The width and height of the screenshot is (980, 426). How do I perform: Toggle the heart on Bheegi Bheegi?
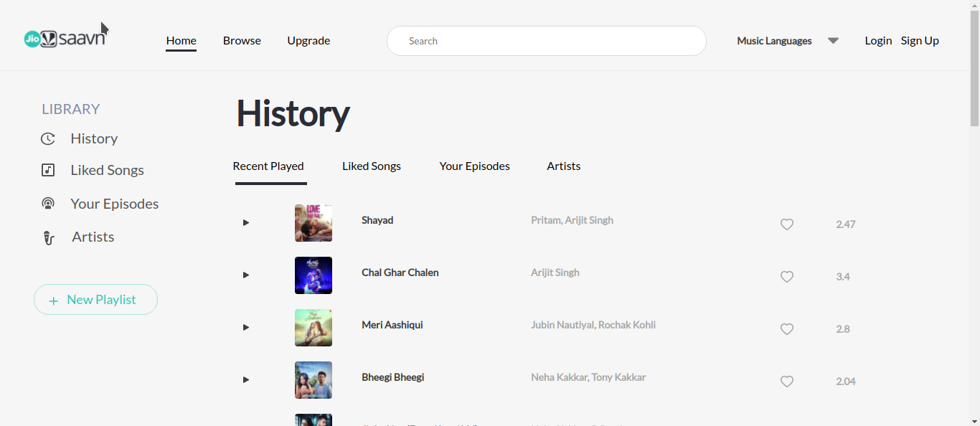(x=786, y=381)
